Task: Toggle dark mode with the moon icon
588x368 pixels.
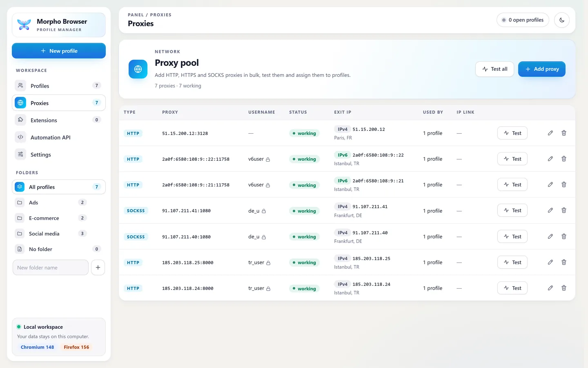Action: [x=562, y=20]
